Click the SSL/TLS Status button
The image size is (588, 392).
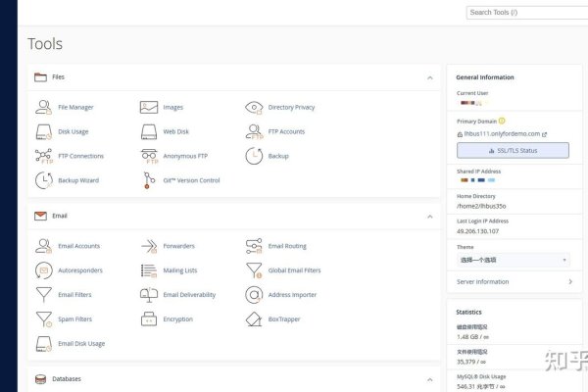(513, 151)
